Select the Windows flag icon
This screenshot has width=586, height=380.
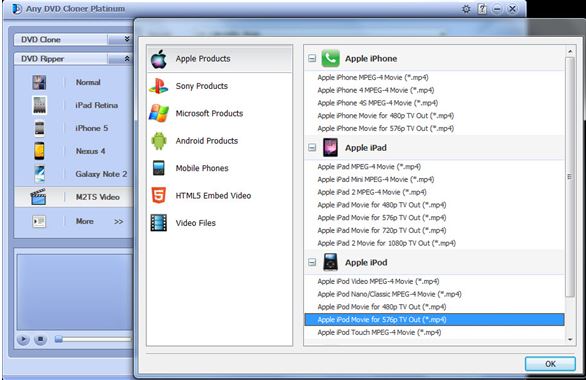158,113
